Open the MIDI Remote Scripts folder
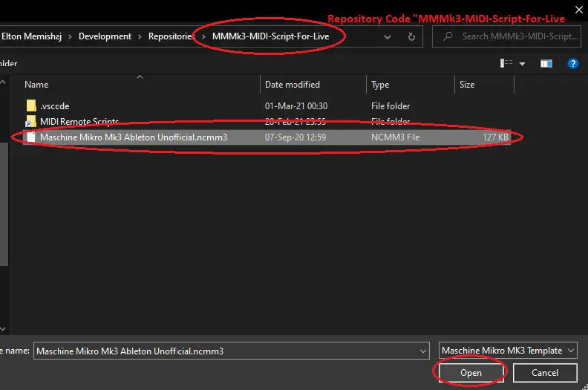588x390 pixels. [x=79, y=122]
